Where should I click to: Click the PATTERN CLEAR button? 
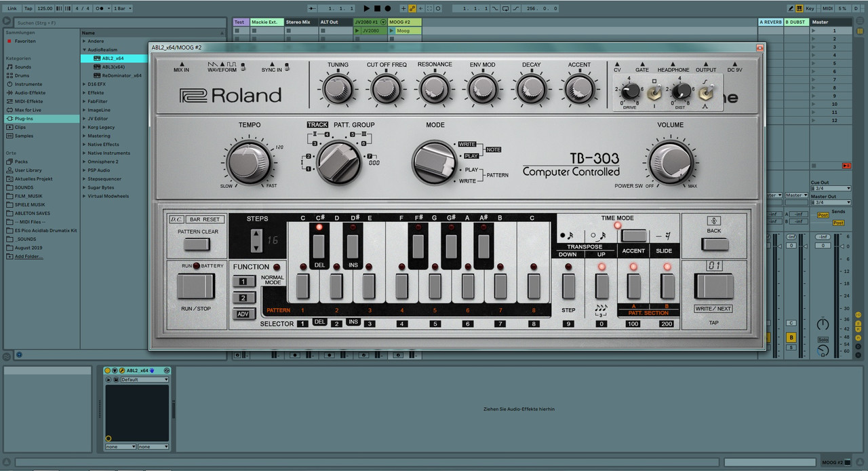click(197, 244)
